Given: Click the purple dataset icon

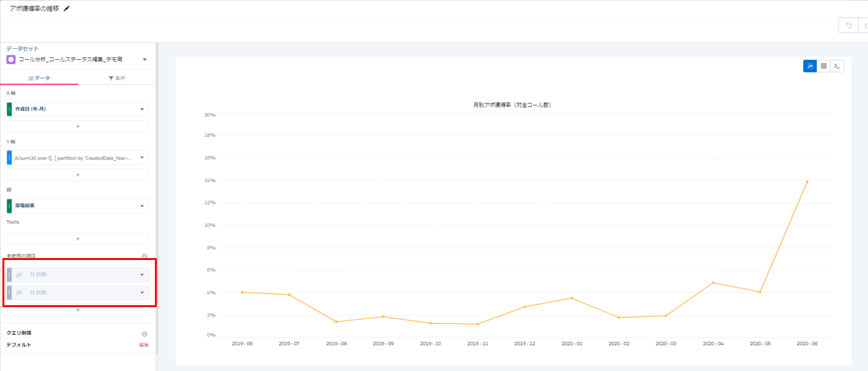Looking at the screenshot, I should [x=11, y=60].
